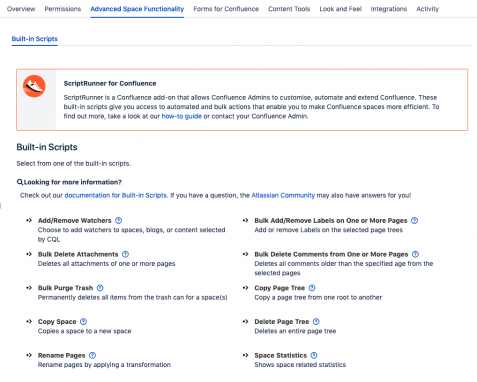Open the Delete Page Tree script
The height and width of the screenshot is (382, 477).
[x=282, y=322]
